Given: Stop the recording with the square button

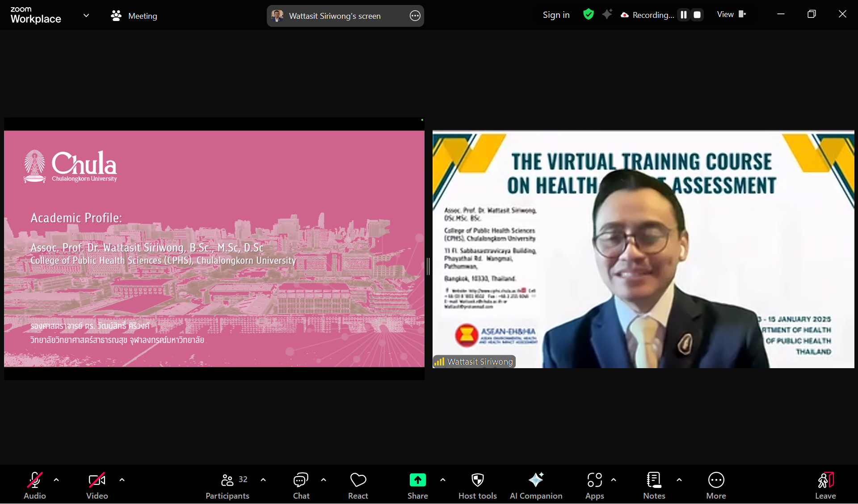Looking at the screenshot, I should click(x=697, y=15).
